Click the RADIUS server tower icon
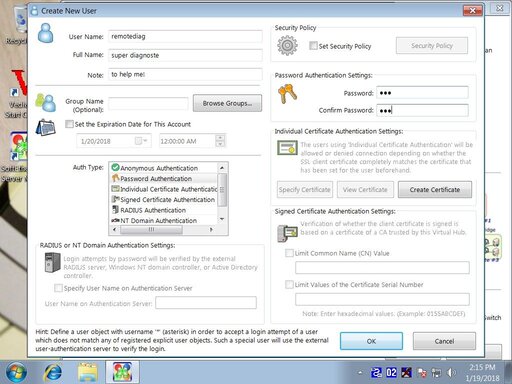Viewport: 512px width, 384px height. pyautogui.click(x=52, y=262)
